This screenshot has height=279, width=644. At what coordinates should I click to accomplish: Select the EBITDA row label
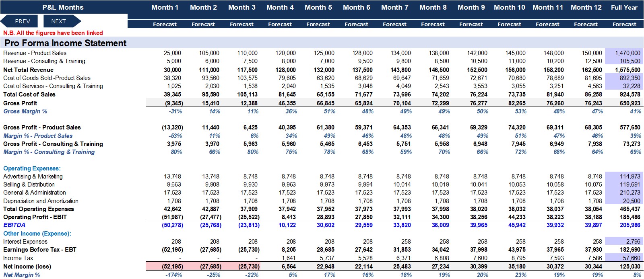click(x=14, y=225)
